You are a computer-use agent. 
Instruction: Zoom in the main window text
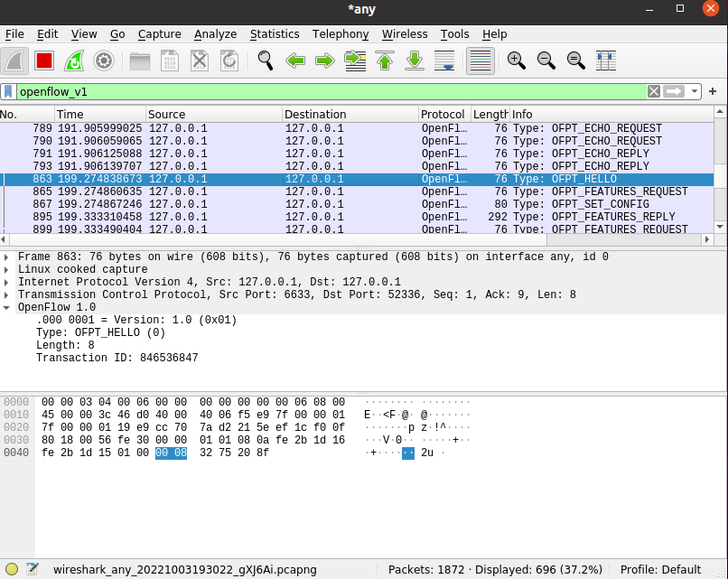517,61
